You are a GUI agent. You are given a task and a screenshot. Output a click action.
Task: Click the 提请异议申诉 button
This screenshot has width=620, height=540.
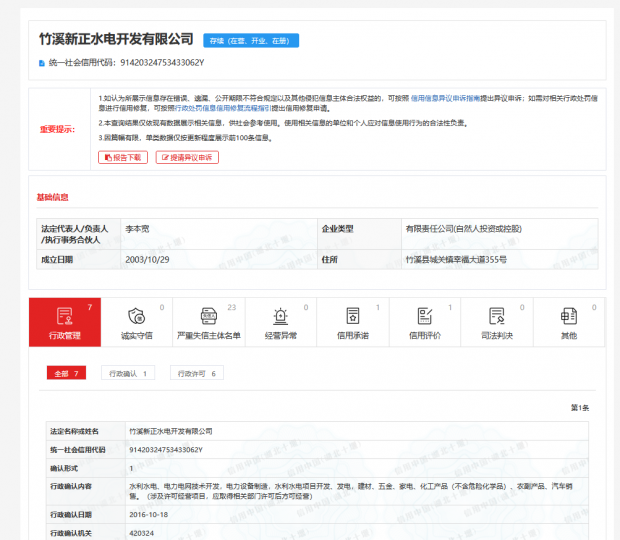187,157
